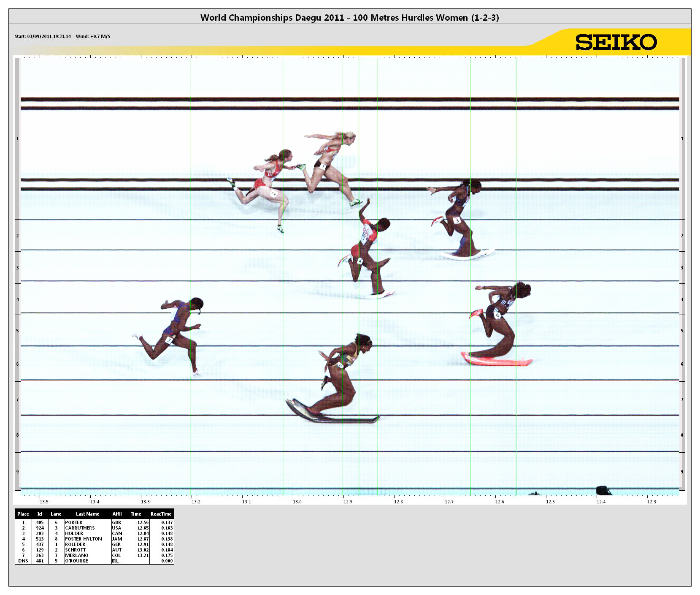Click the camera silhouette at bottom right of track
This screenshot has width=700, height=595.
click(603, 491)
